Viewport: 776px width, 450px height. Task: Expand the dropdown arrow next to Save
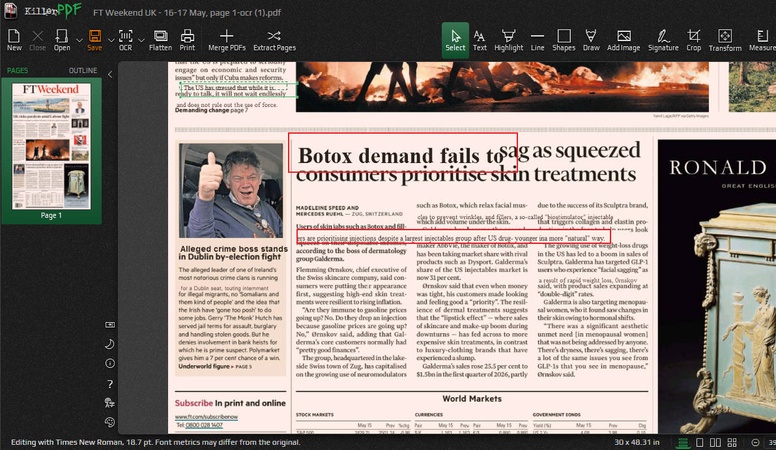pyautogui.click(x=111, y=40)
